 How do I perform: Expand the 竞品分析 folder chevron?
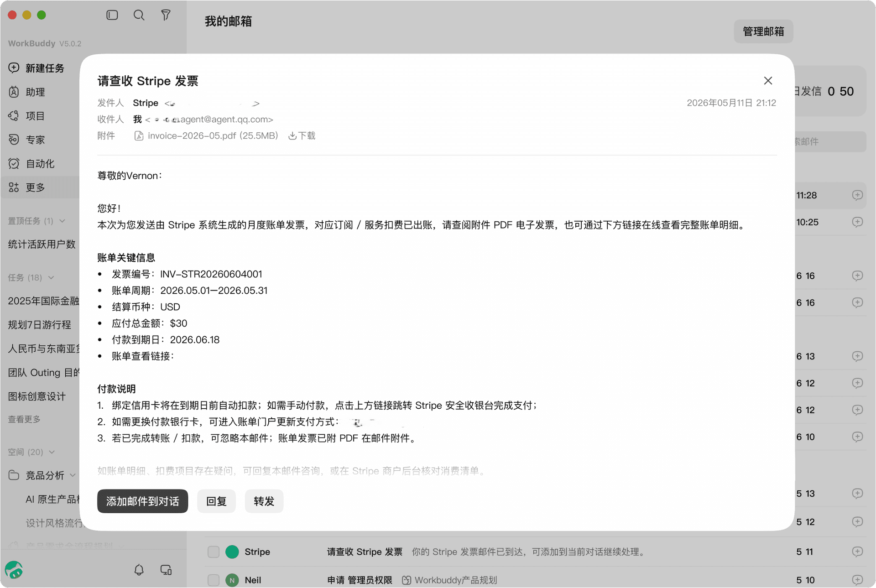[73, 475]
